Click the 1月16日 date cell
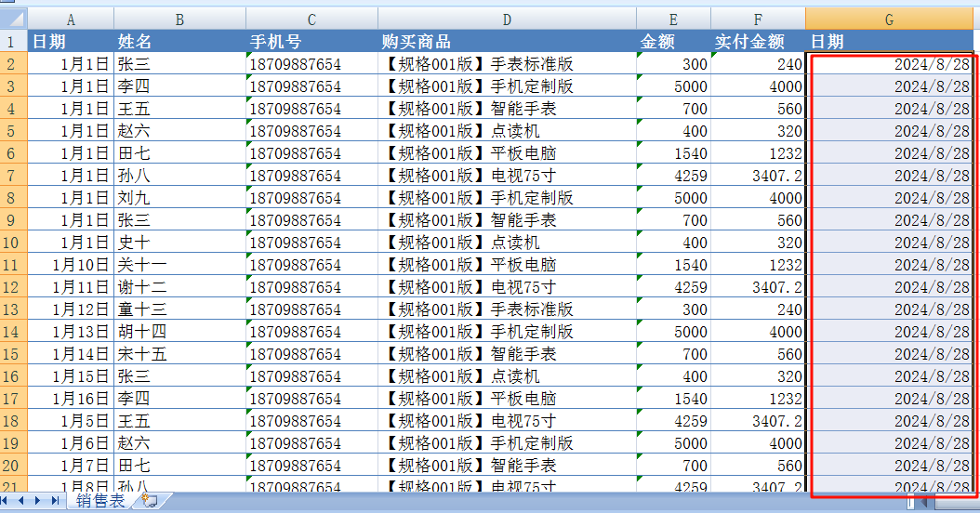 [x=71, y=399]
